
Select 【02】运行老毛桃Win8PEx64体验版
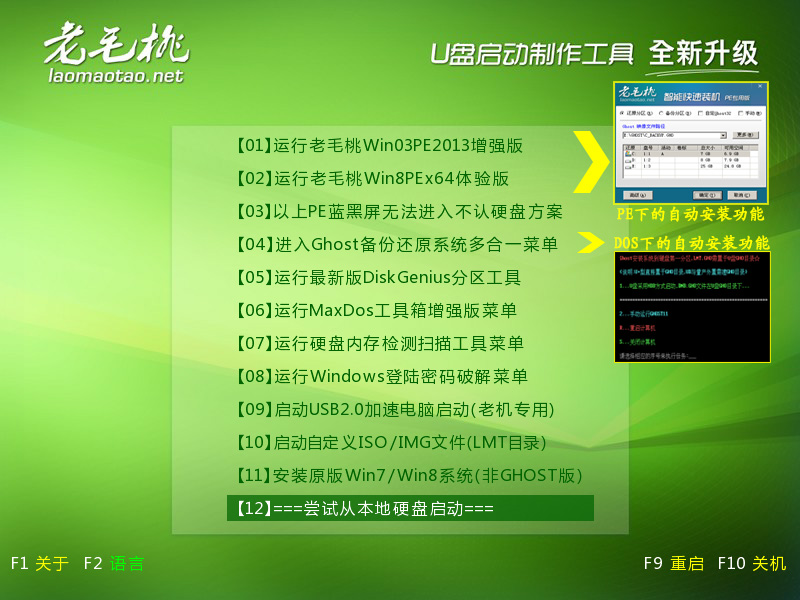click(371, 179)
